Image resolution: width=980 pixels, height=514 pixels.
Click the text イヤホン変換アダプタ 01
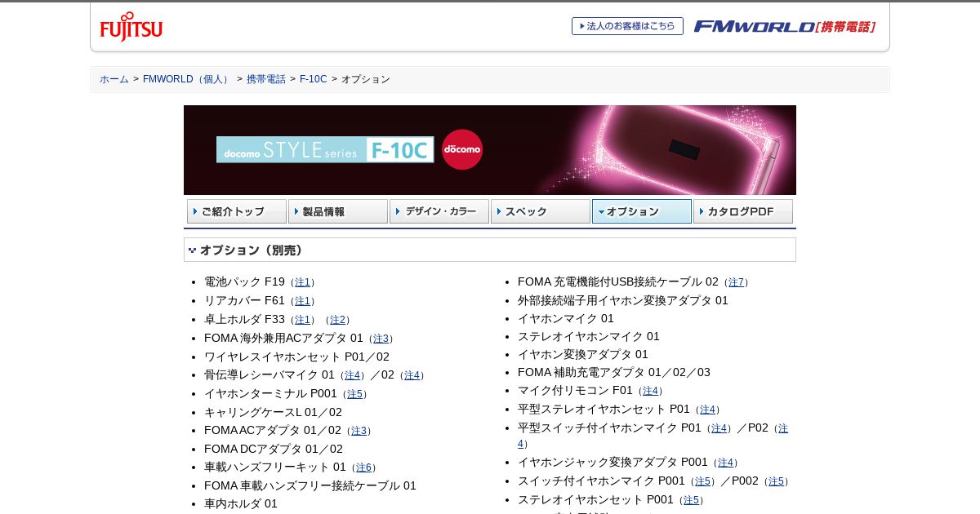[x=583, y=354]
